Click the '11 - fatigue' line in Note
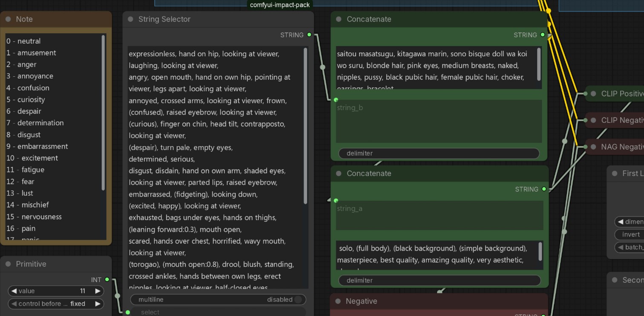644x316 pixels. [25, 169]
